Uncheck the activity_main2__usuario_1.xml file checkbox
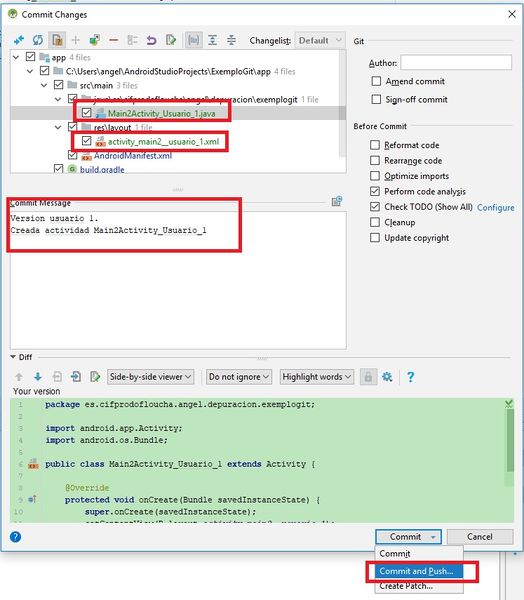The height and width of the screenshot is (600, 524). (87, 141)
